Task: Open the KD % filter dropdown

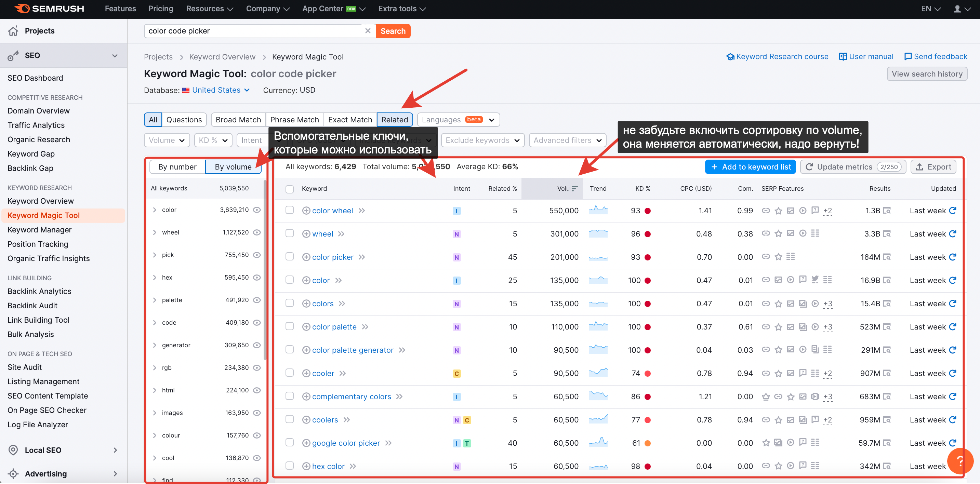Action: pyautogui.click(x=213, y=140)
